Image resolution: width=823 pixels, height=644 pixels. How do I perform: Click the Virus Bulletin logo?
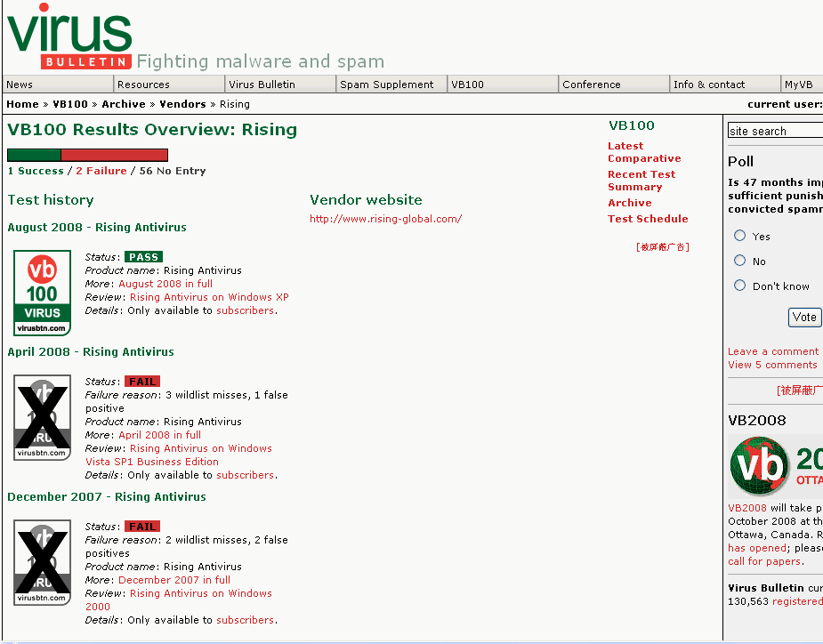pyautogui.click(x=69, y=36)
